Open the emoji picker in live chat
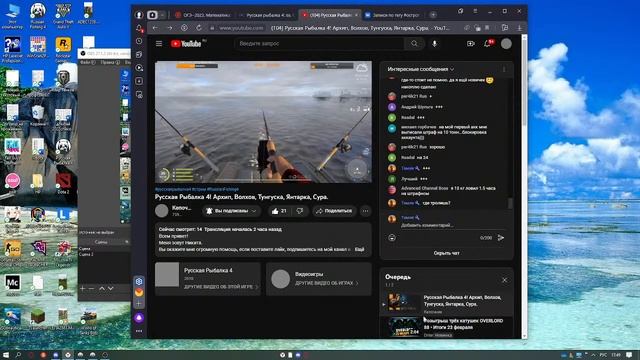Viewport: 640px width, 360px height. (x=392, y=238)
